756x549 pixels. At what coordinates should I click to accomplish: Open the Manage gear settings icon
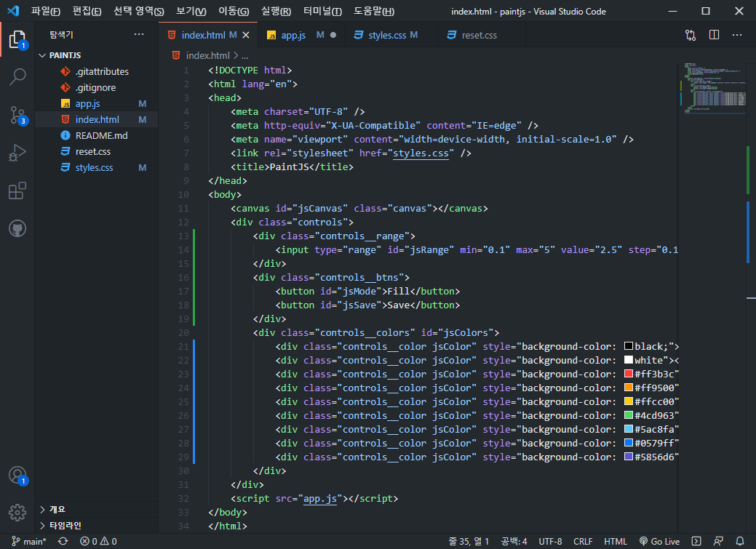[17, 513]
